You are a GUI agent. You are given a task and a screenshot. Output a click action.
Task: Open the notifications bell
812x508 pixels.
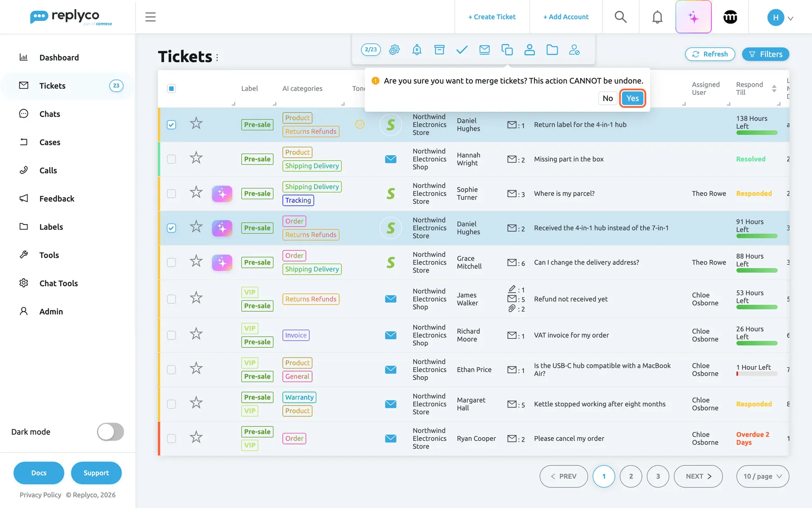coord(657,17)
